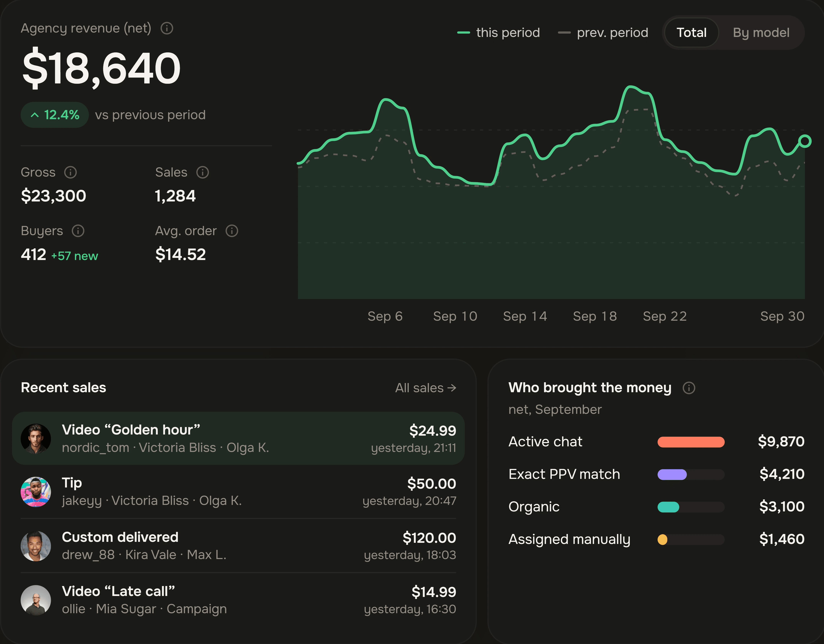The image size is (824, 644).
Task: Click the yesterday, 18:03 timestamp
Action: pyautogui.click(x=410, y=555)
